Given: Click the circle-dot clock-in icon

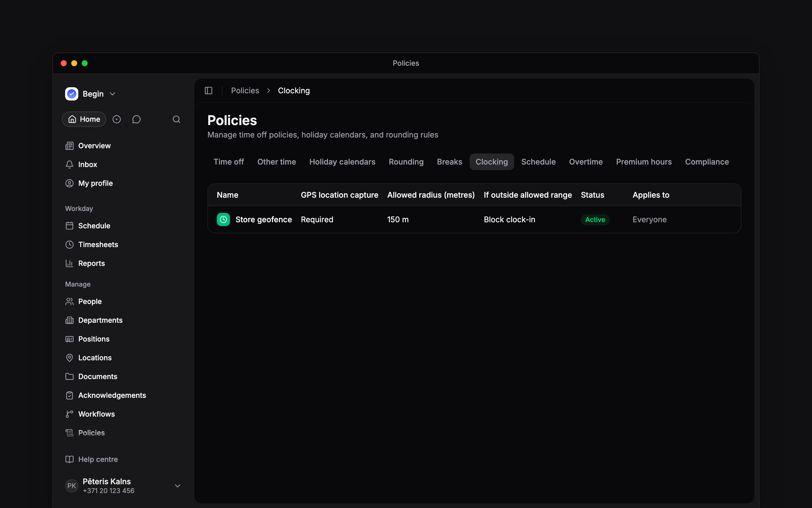Looking at the screenshot, I should pyautogui.click(x=116, y=119).
